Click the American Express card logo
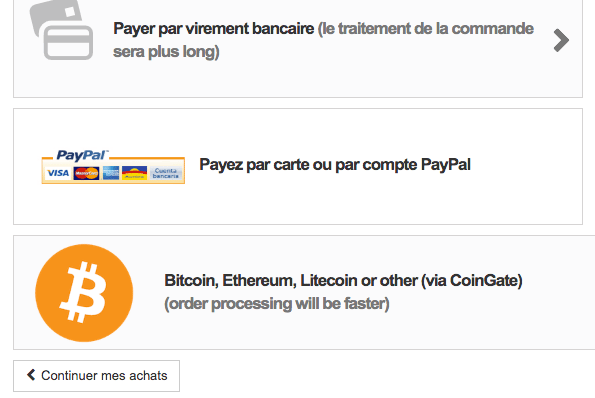595x398 pixels. tap(111, 173)
